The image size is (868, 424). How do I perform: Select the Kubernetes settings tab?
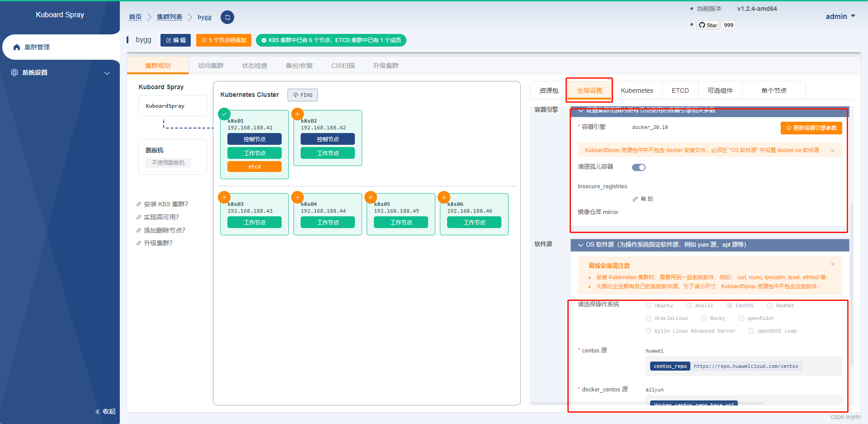point(637,91)
